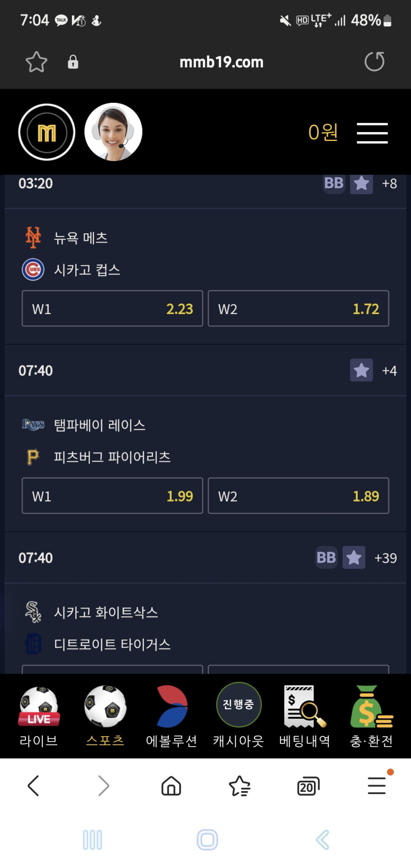Open 충·환전 deposit and withdrawal
Image resolution: width=411 pixels, height=868 pixels.
372,716
